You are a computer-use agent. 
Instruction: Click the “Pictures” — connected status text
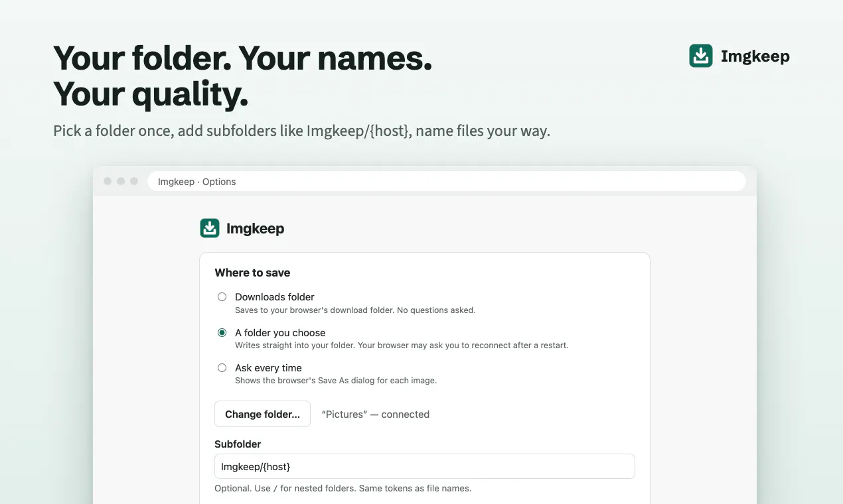[x=376, y=414]
